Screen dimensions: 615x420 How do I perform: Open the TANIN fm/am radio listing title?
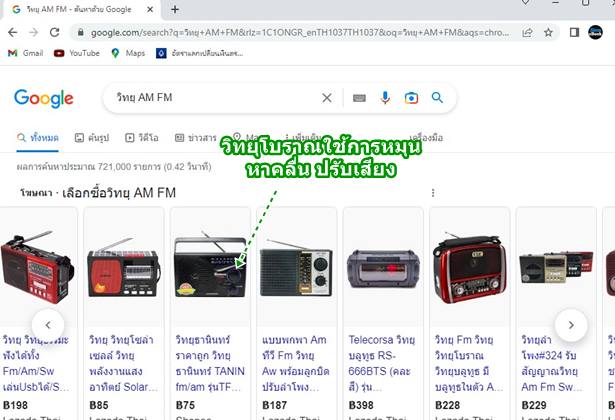pos(210,363)
